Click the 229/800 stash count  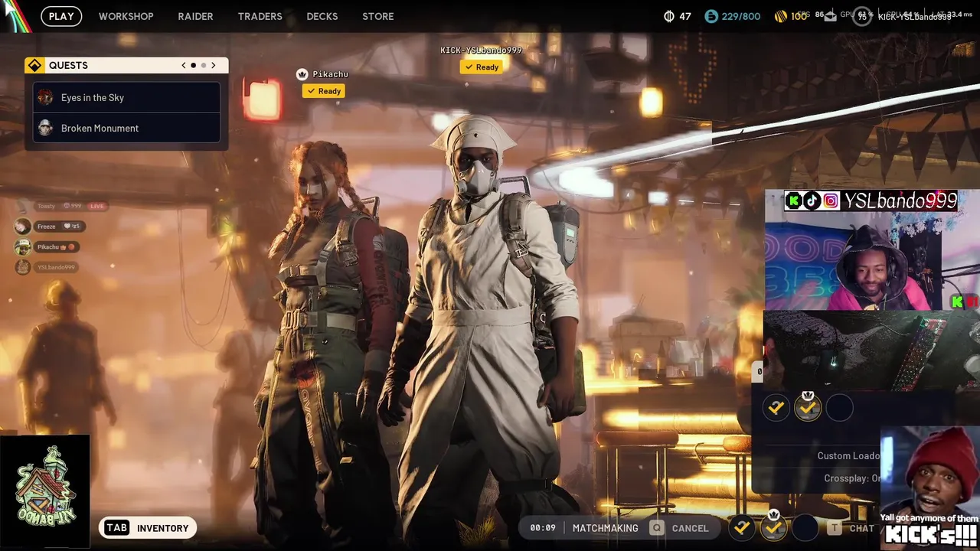coord(741,16)
